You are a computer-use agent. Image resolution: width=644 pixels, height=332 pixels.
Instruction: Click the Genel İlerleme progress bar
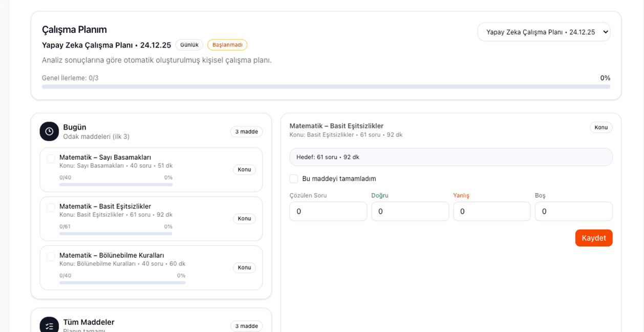326,87
